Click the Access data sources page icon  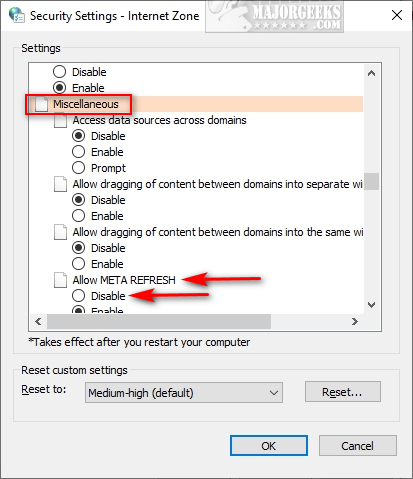(60, 120)
